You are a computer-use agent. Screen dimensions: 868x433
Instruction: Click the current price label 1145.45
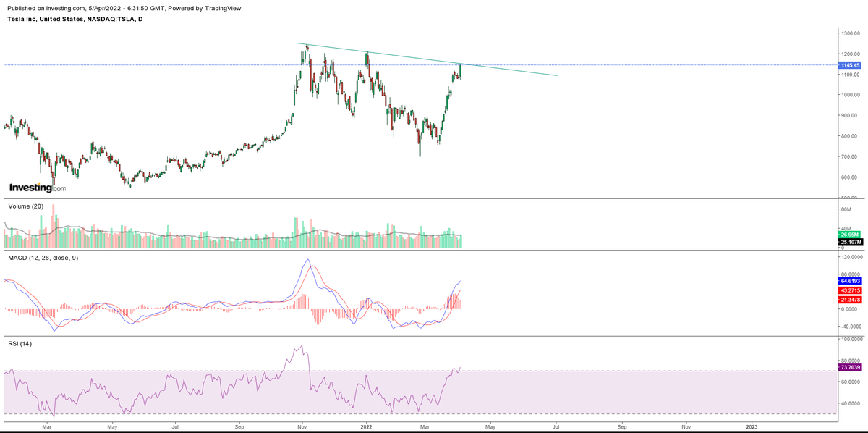[x=849, y=65]
